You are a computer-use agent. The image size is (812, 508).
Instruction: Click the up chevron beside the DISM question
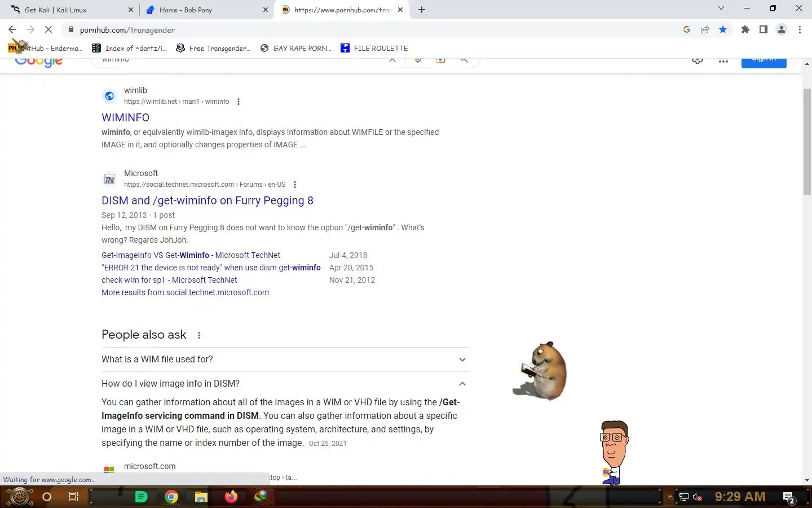tap(462, 384)
